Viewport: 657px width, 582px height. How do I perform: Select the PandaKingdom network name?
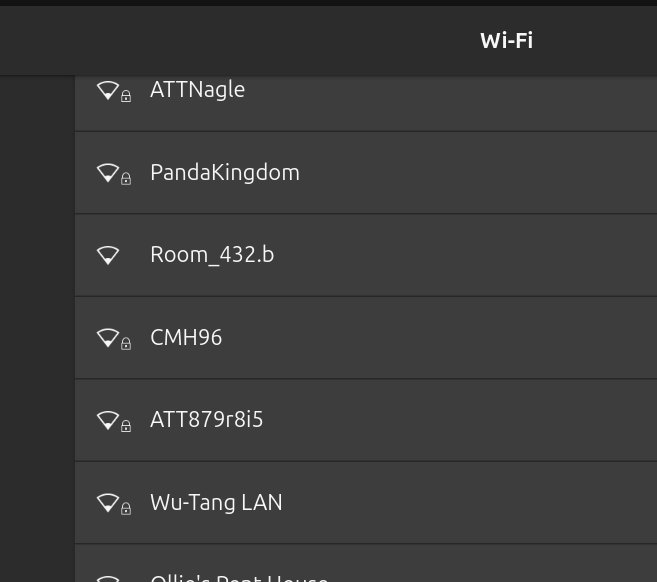(x=224, y=173)
